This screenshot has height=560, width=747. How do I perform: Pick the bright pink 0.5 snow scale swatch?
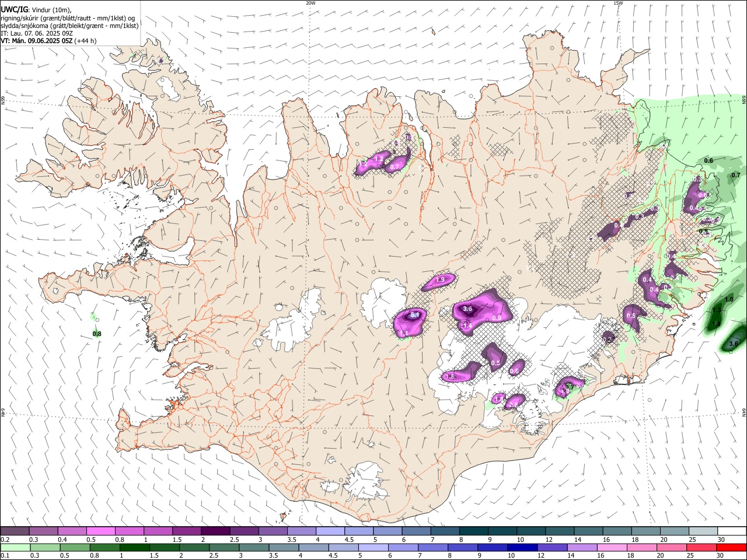[x=100, y=531]
